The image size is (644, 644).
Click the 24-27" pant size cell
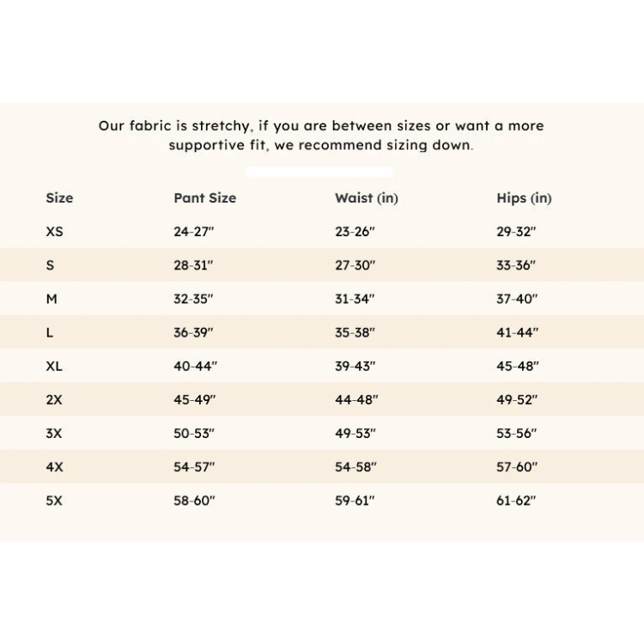(x=194, y=232)
